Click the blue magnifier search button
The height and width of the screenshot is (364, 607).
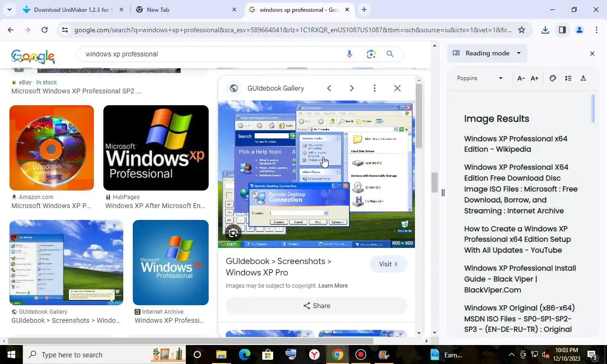[x=390, y=54]
